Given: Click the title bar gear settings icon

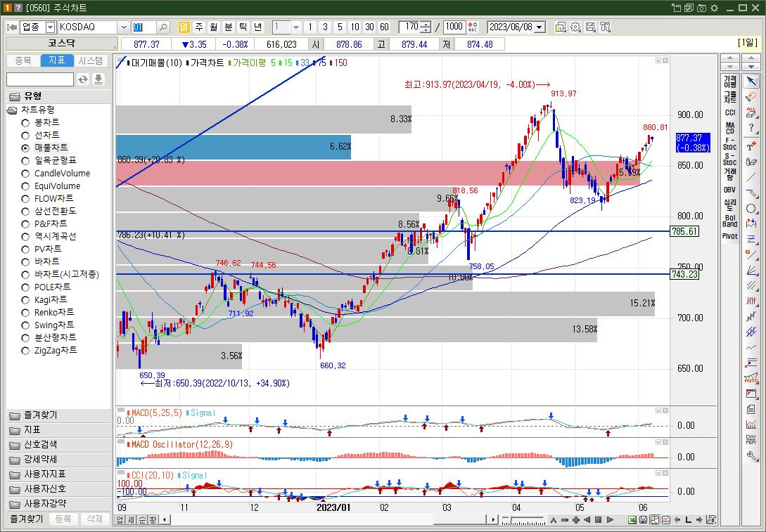Looking at the screenshot, I should click(714, 8).
